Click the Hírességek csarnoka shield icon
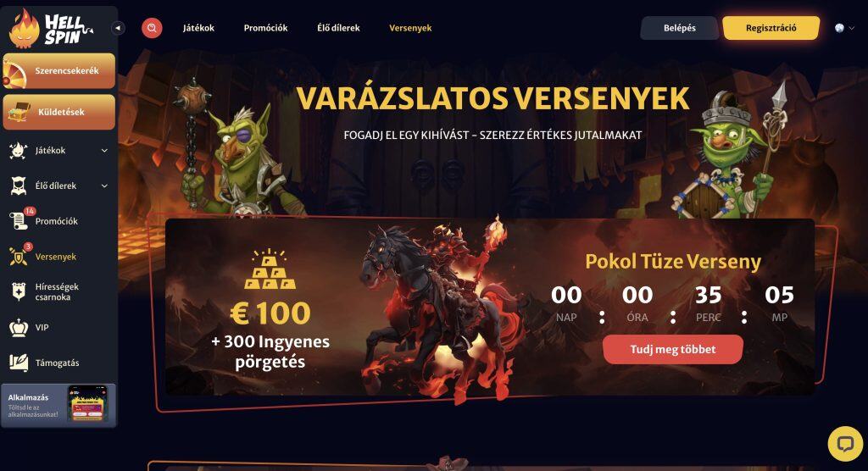The image size is (868, 471). coord(19,291)
